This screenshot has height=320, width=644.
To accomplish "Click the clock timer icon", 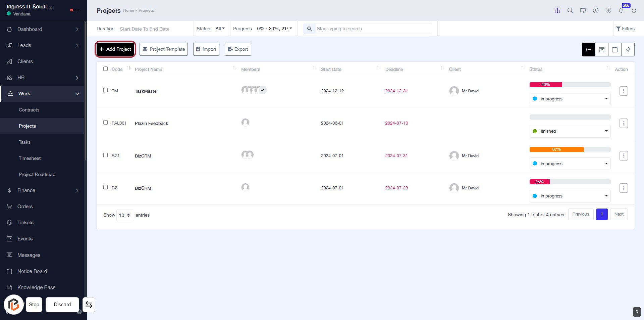I will (596, 10).
